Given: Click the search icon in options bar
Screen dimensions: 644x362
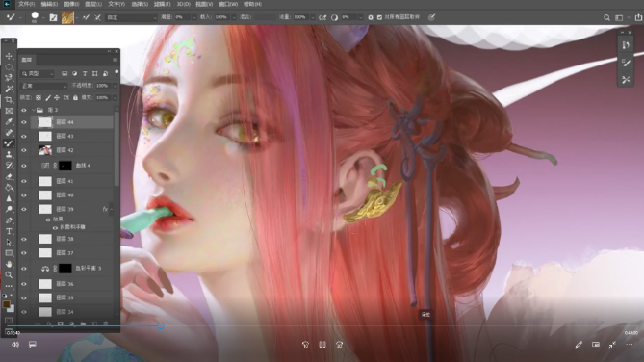Looking at the screenshot, I should 606,17.
